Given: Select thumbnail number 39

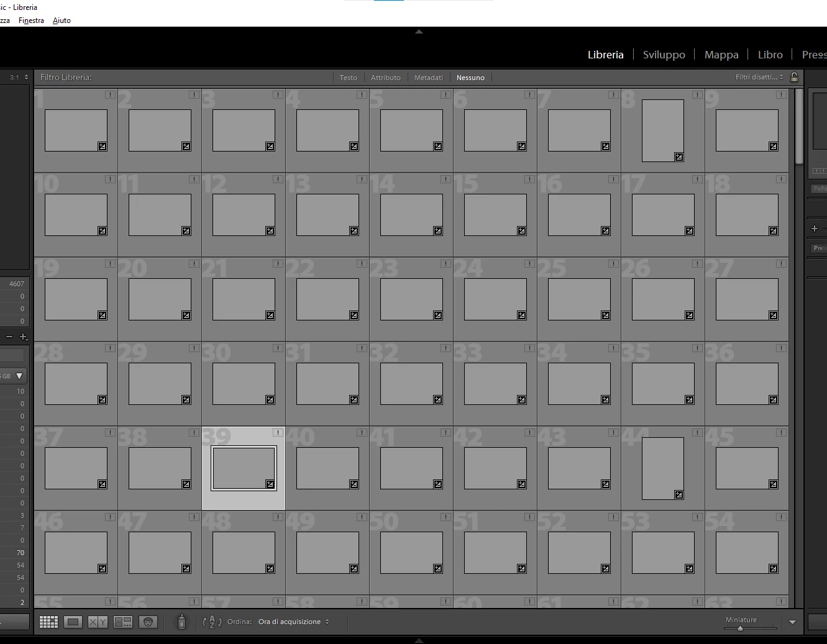Looking at the screenshot, I should [244, 468].
